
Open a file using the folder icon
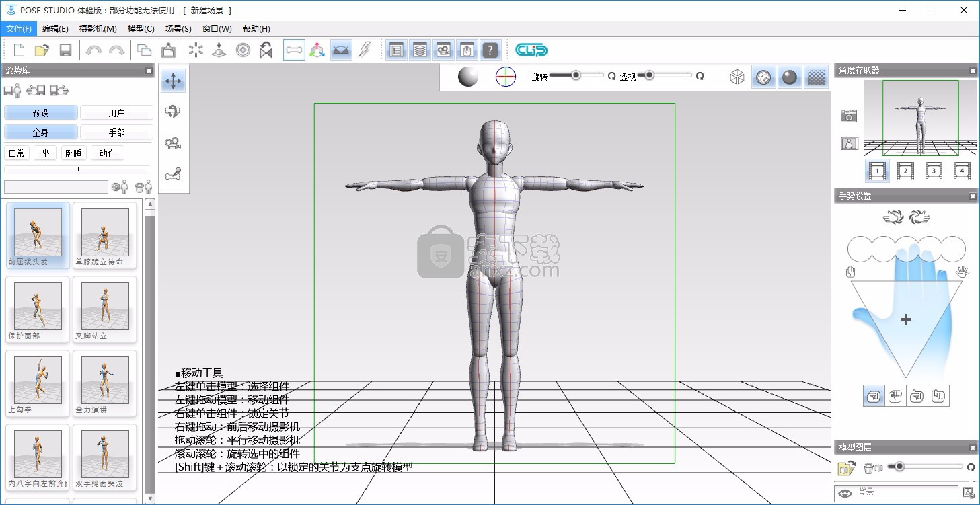(42, 50)
